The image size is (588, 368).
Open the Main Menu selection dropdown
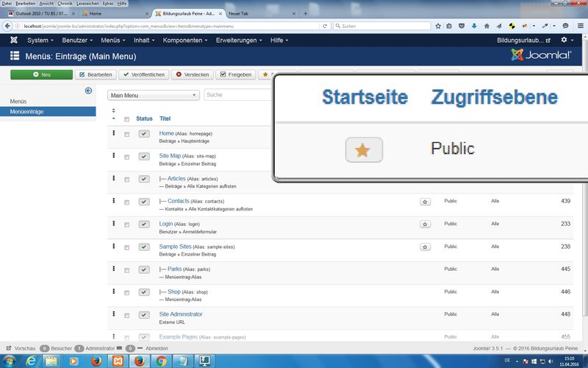153,95
